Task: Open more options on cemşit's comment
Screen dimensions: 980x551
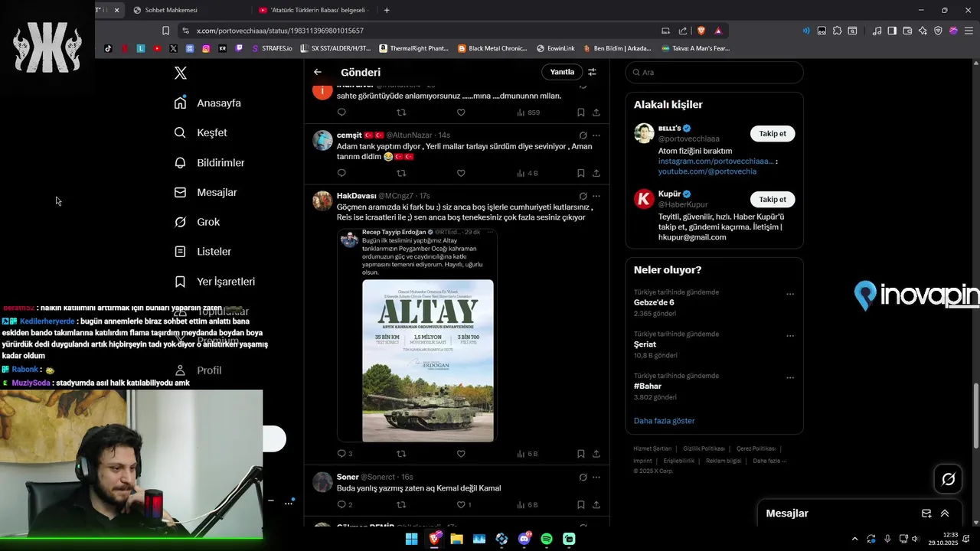Action: (x=596, y=135)
